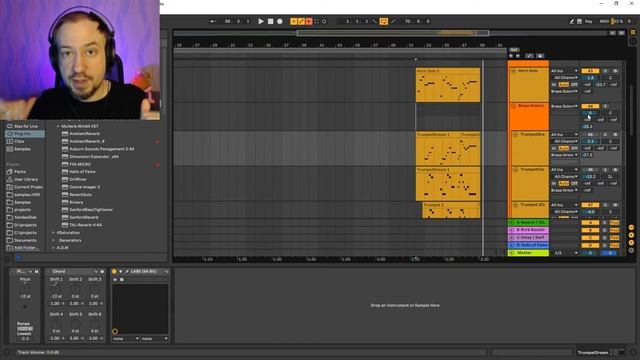Click Session Record circle button
Screen dimensions: 640x360
324,21
